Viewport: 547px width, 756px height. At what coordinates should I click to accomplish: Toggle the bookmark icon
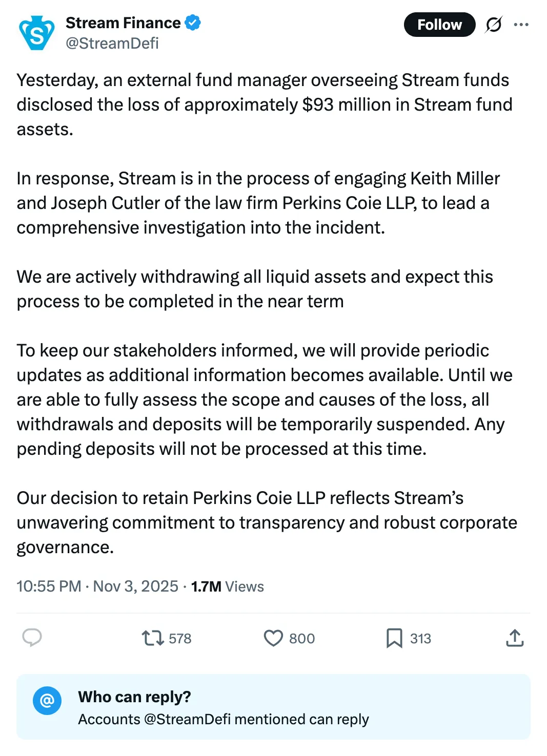tap(394, 638)
